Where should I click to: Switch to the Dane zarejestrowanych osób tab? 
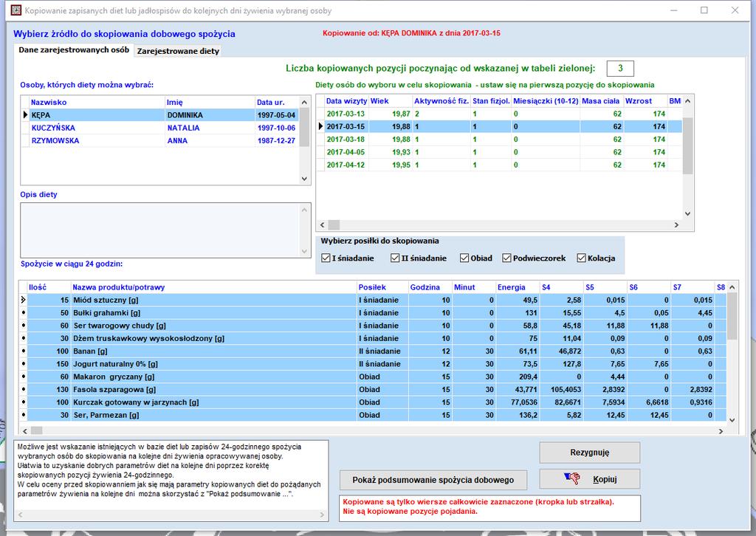74,49
